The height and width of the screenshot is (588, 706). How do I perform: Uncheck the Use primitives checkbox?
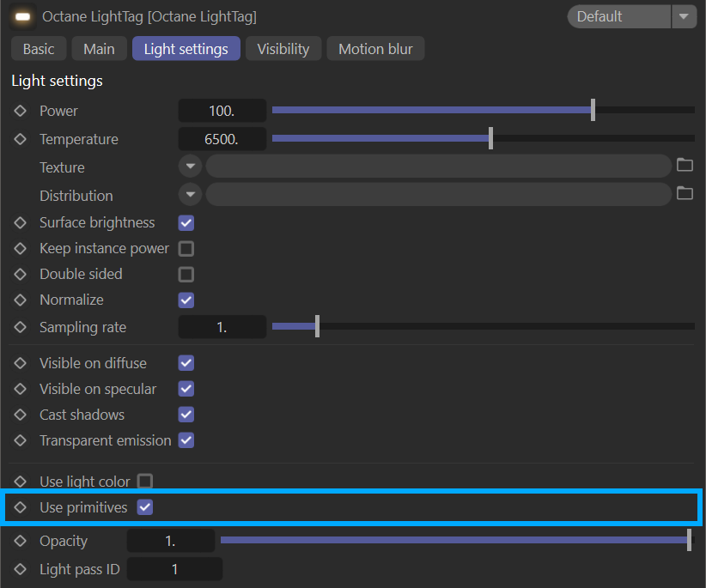(x=145, y=507)
